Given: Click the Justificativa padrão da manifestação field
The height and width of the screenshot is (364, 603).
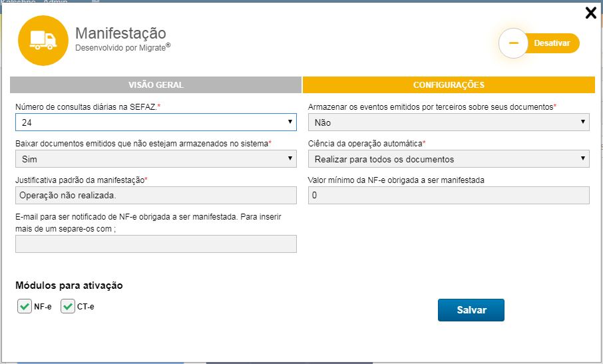Looking at the screenshot, I should tap(156, 196).
